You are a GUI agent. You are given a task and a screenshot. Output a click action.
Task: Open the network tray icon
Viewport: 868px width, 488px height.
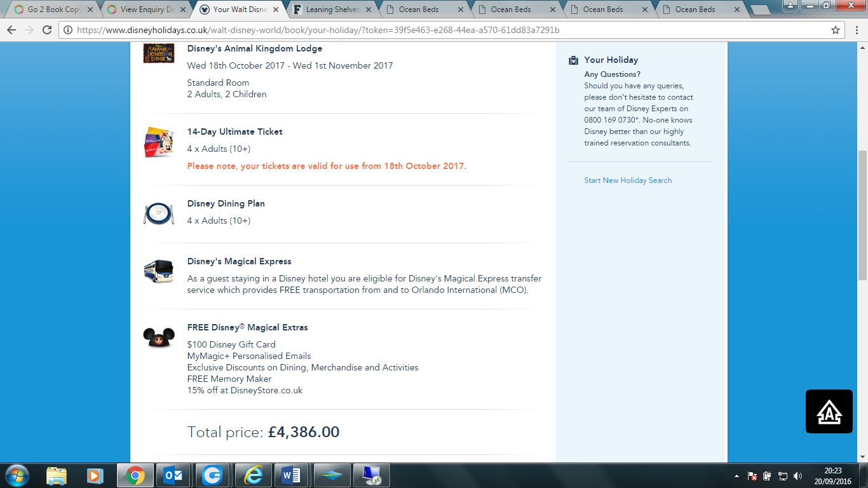(783, 475)
